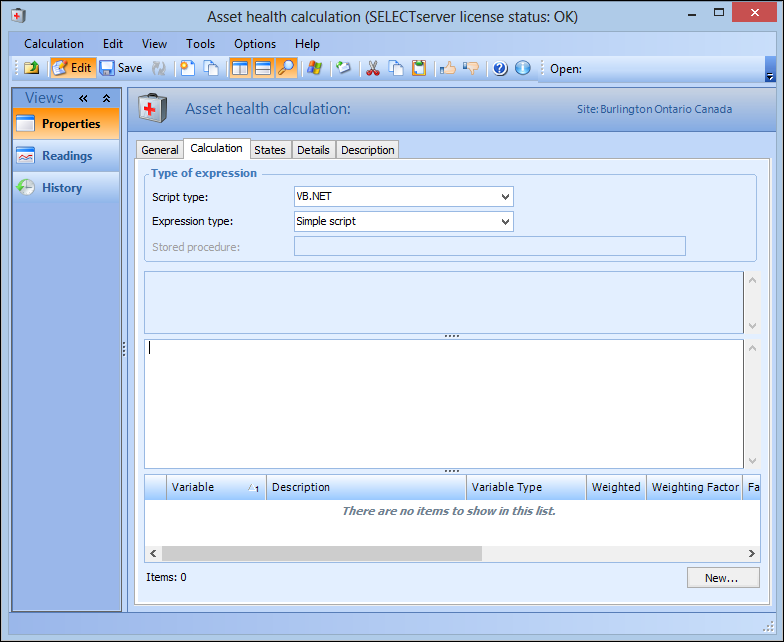Click the scissors Cut icon
The height and width of the screenshot is (642, 784).
click(x=373, y=68)
